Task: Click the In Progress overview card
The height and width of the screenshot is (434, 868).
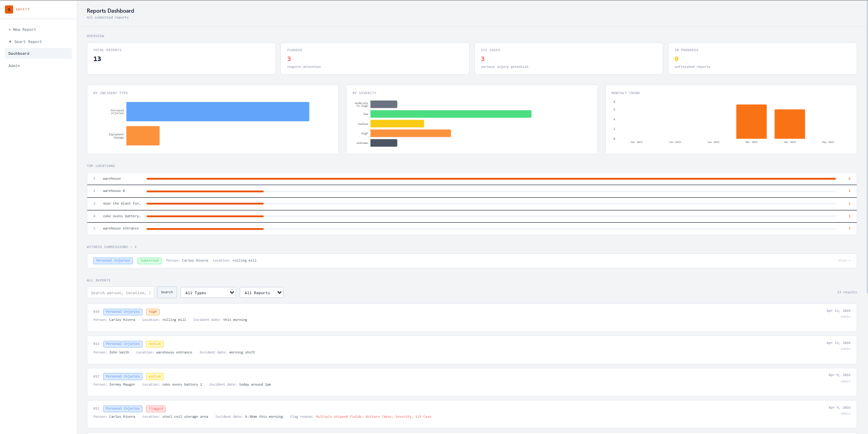Action: click(762, 58)
